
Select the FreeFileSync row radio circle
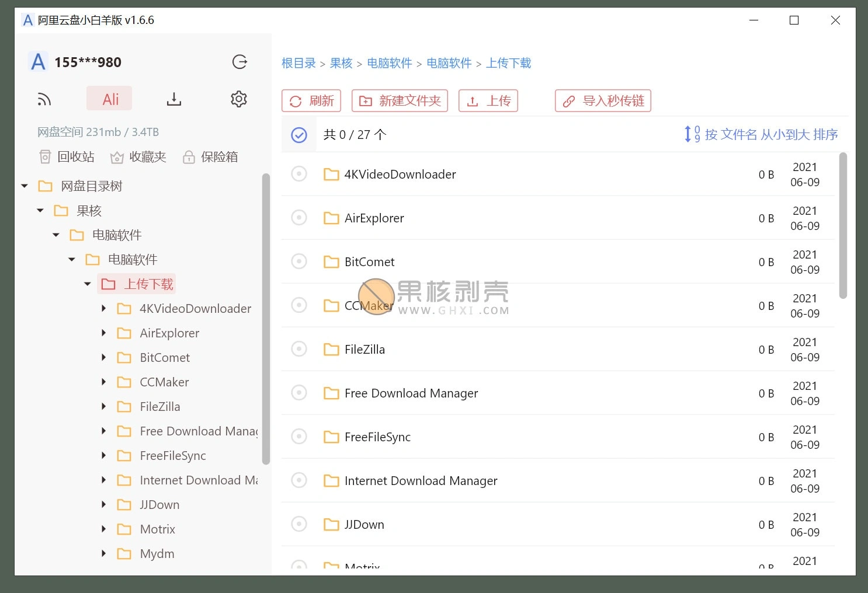(x=299, y=437)
